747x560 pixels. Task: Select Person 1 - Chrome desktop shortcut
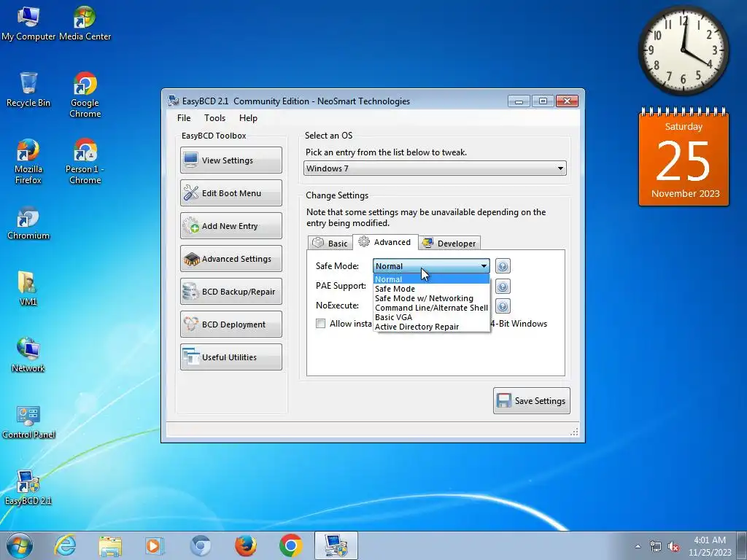[x=85, y=161]
